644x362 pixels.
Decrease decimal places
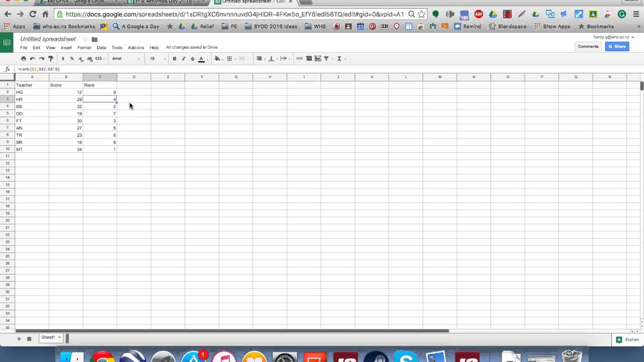(x=80, y=59)
